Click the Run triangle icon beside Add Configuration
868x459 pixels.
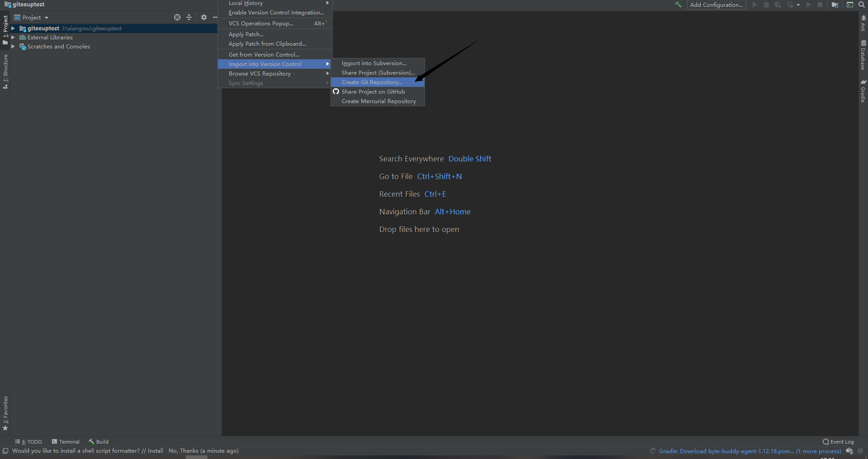point(755,4)
